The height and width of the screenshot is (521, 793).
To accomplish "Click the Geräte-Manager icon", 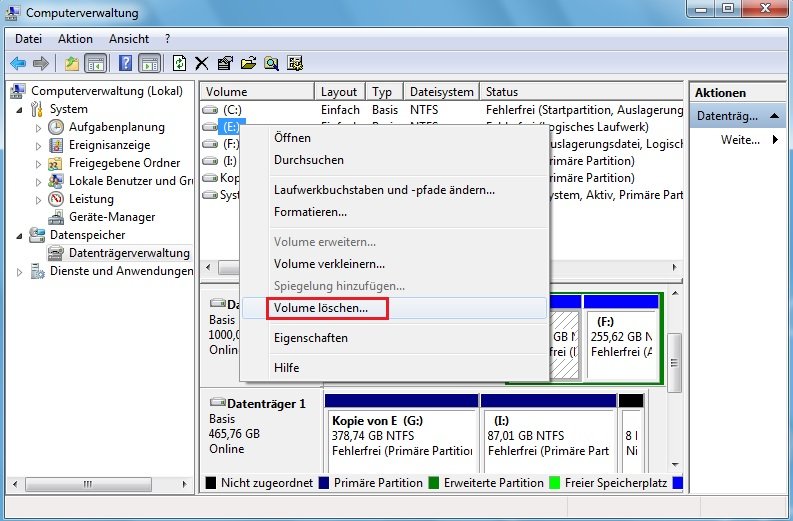I will pos(56,217).
